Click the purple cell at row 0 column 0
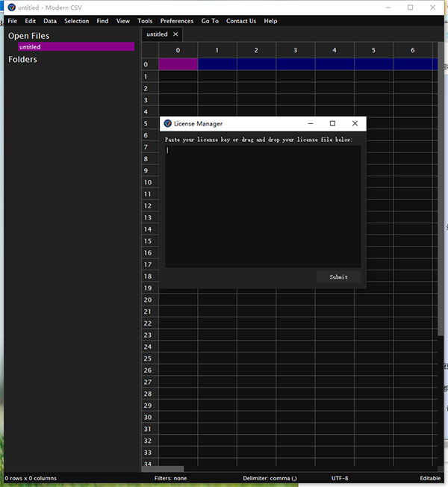The image size is (448, 487). [178, 64]
